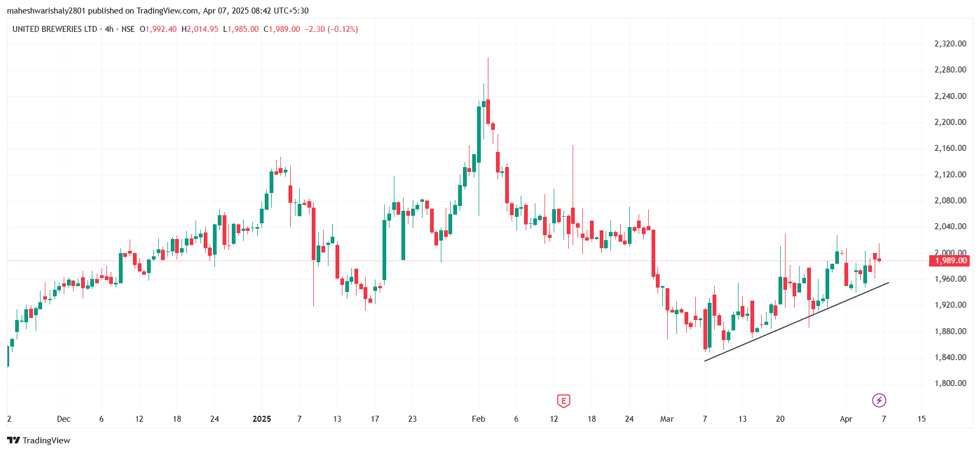Screen dimensions: 980x452
Task: Click the red earnings E marker
Action: point(563,401)
